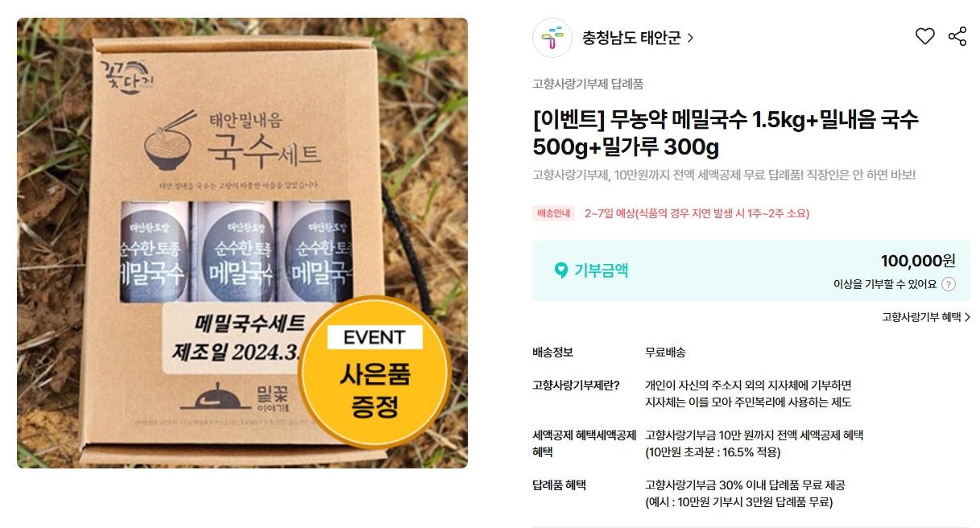Expand the 고향사랑기부 혜택 chevron

[x=967, y=317]
